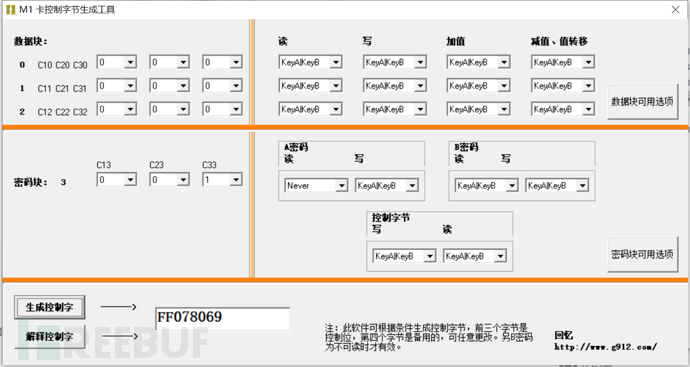Click the app icon in the title bar
Image resolution: width=690 pixels, height=367 pixels.
(11, 9)
